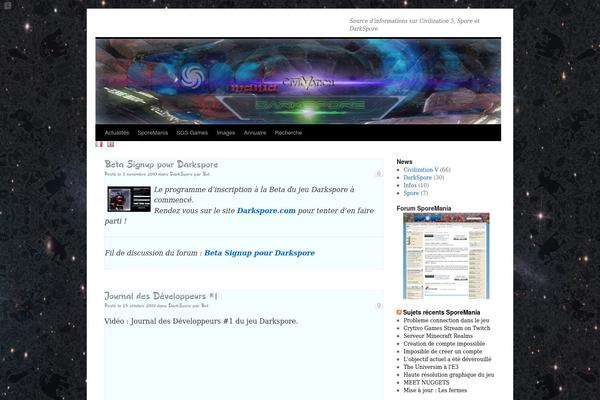Screen dimensions: 600x400
Task: Open the SporeMania menu item
Action: tap(153, 133)
